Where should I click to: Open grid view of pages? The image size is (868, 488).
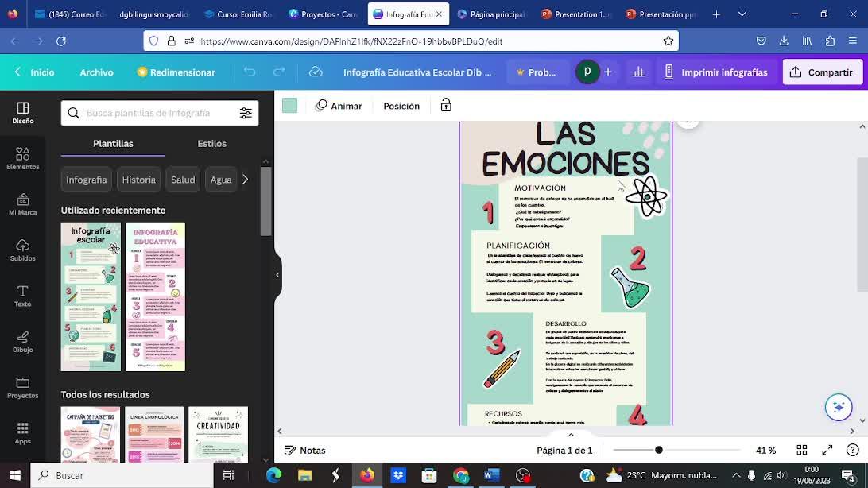click(x=801, y=450)
